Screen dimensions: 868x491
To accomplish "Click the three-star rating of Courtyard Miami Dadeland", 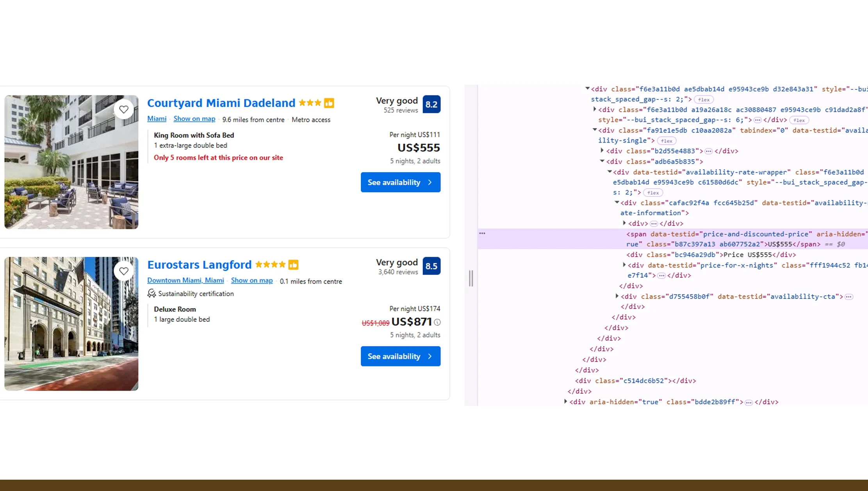I will [x=310, y=103].
